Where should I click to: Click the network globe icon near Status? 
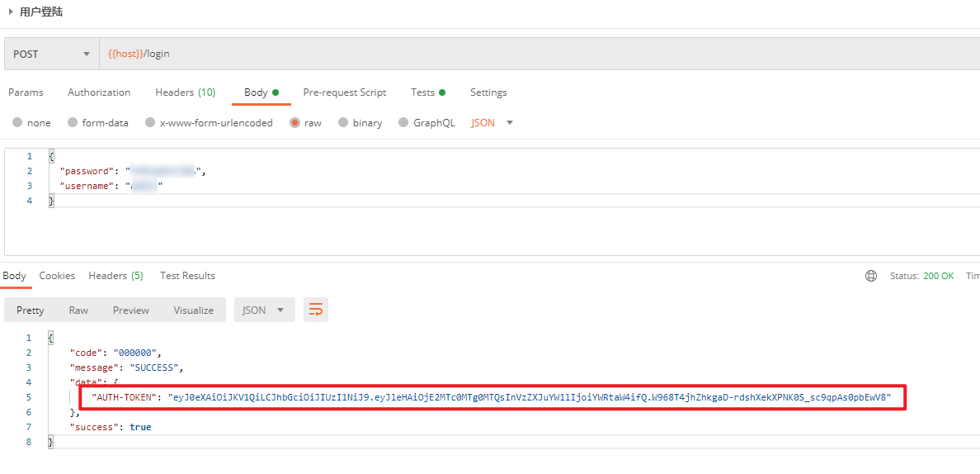[870, 276]
